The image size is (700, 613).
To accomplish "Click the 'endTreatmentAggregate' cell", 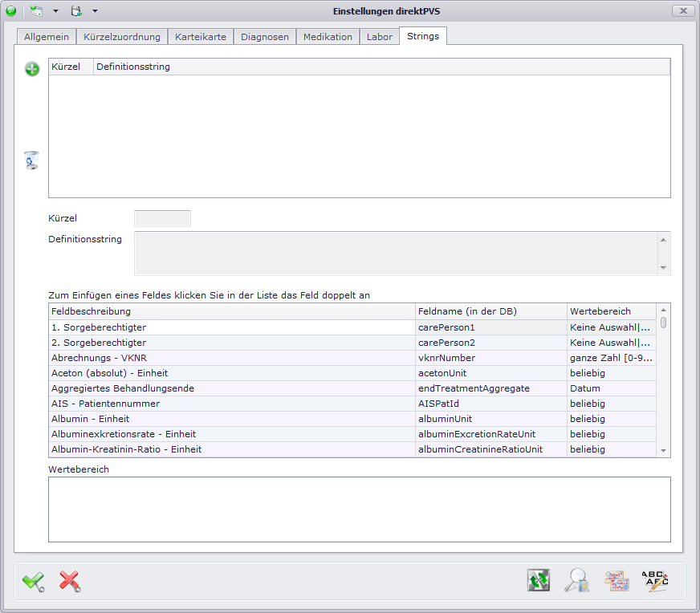I will (x=491, y=388).
